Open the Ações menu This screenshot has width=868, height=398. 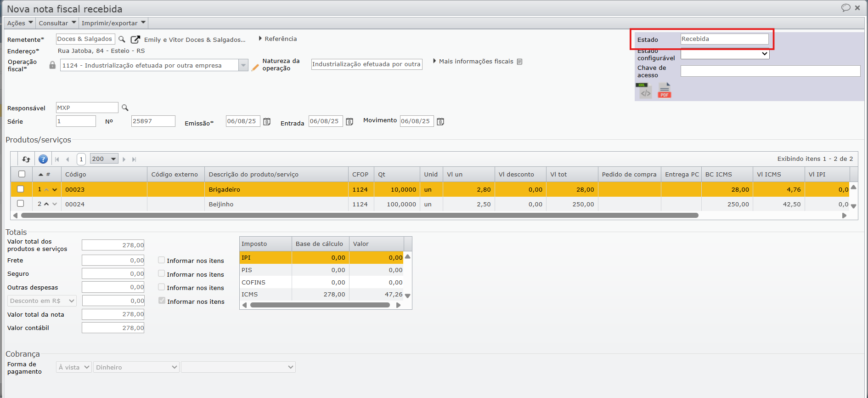tap(20, 23)
